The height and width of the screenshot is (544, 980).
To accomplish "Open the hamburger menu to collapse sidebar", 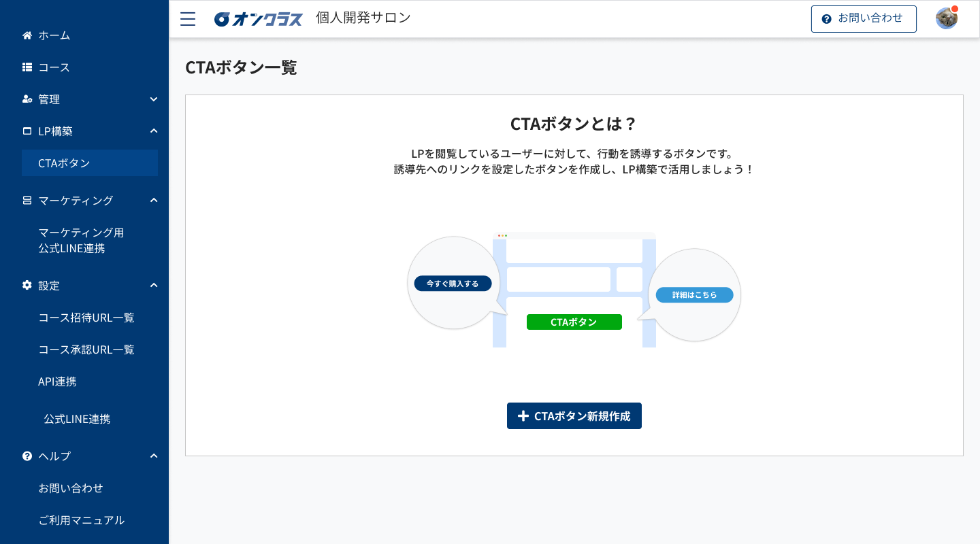I will (x=188, y=19).
